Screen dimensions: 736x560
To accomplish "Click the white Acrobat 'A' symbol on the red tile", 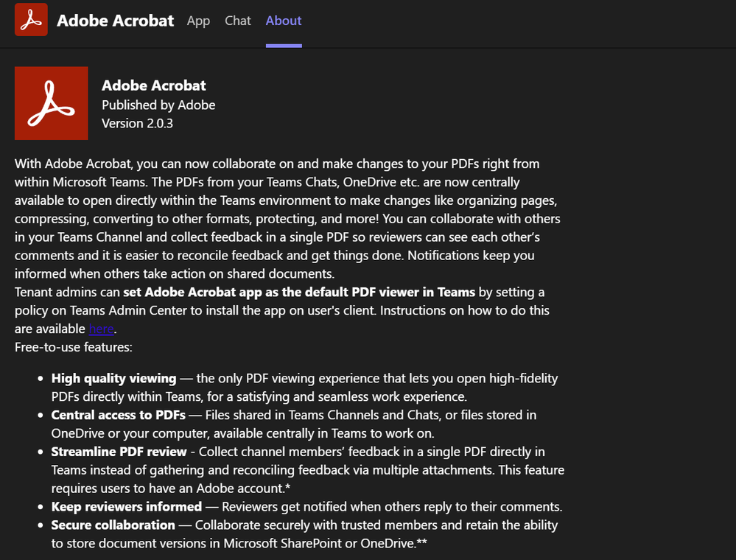I will [51, 102].
